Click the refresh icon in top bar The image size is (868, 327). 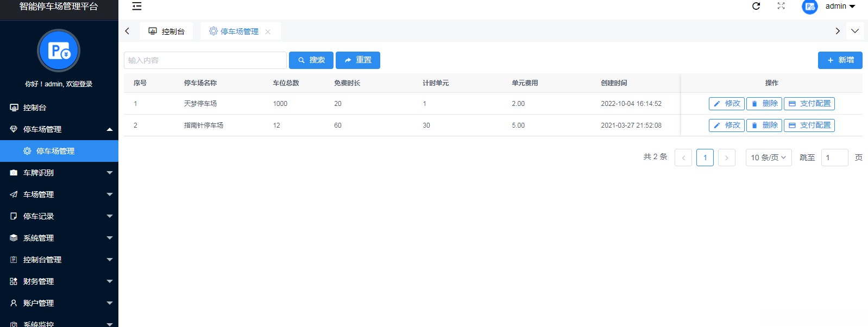point(756,6)
